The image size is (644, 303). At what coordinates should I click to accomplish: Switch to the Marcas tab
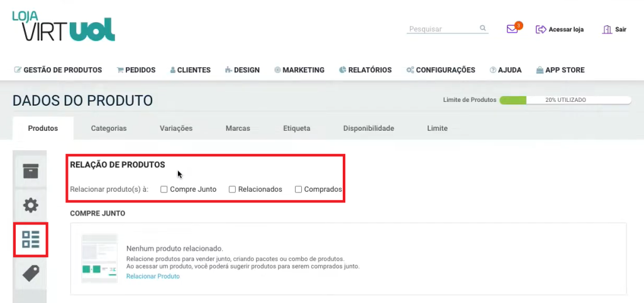coord(238,128)
